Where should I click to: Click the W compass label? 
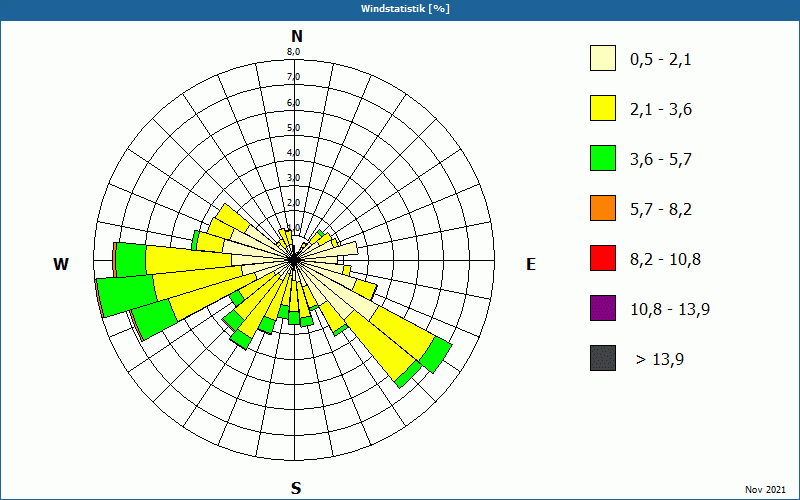coord(61,264)
